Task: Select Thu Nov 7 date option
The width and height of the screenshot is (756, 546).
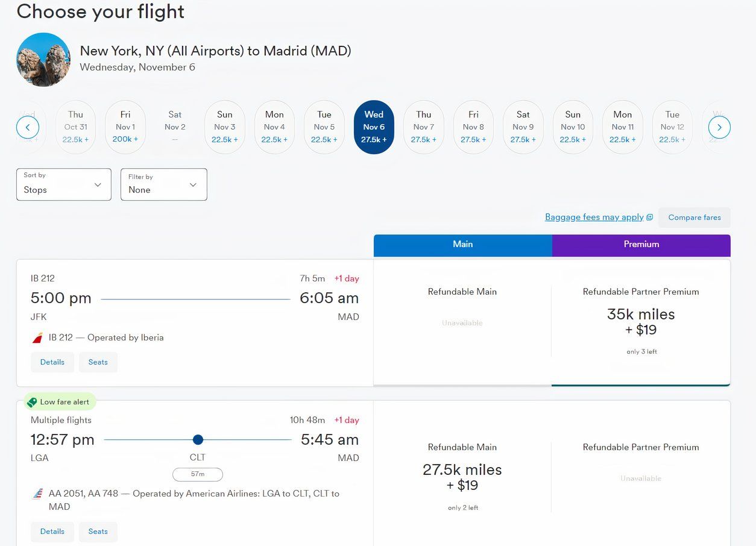Action: click(424, 127)
